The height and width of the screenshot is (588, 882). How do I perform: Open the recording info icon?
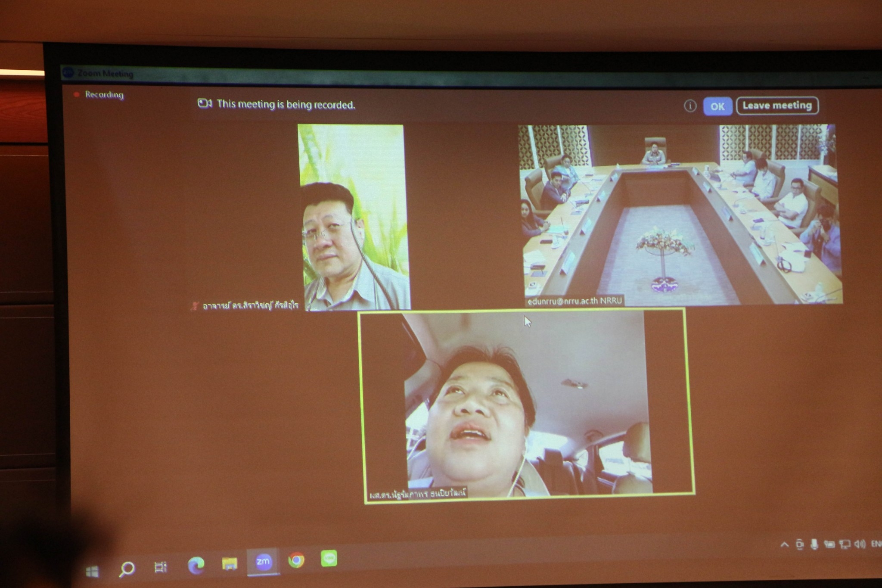690,106
